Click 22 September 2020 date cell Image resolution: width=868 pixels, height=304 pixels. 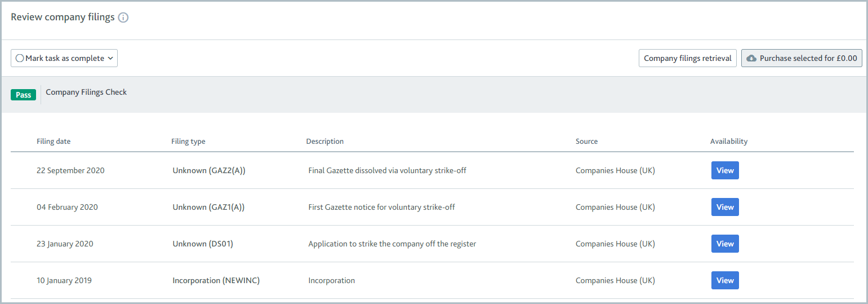[x=70, y=170]
